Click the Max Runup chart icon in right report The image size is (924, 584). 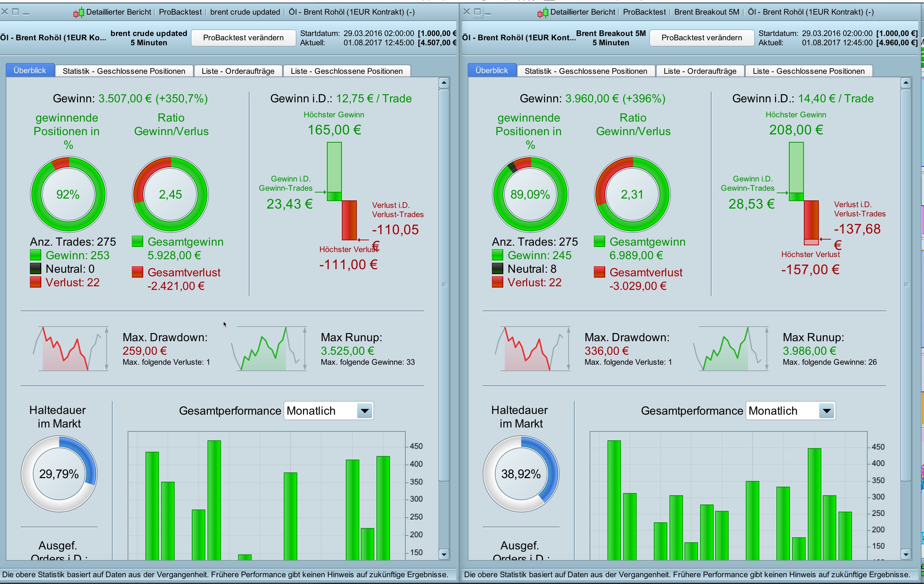tap(730, 349)
